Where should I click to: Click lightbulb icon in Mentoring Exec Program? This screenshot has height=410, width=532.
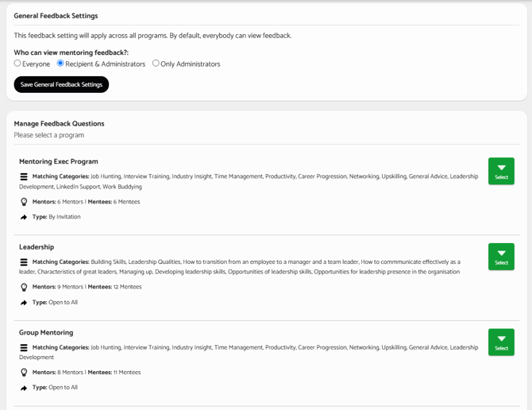pos(24,202)
